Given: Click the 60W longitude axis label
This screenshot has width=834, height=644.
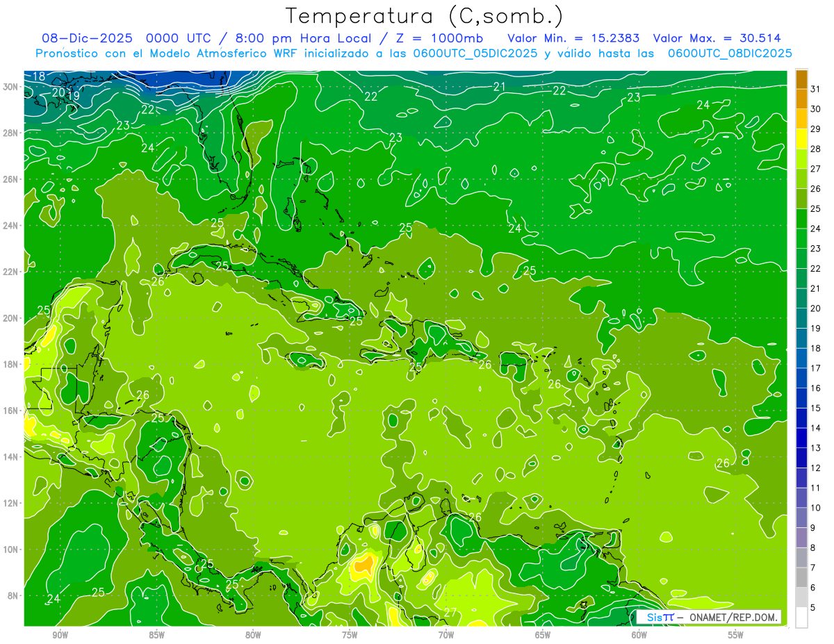Looking at the screenshot, I should click(639, 634).
